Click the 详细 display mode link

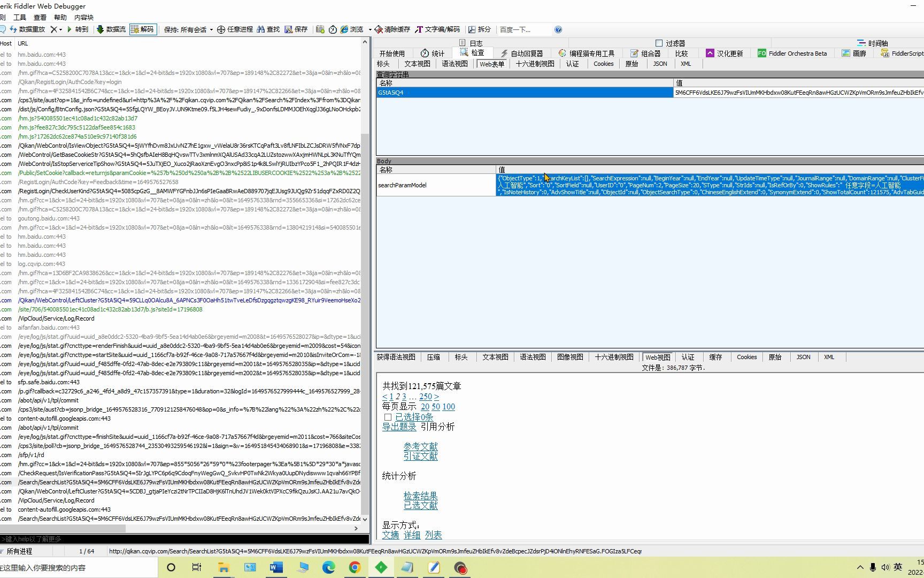coord(412,535)
